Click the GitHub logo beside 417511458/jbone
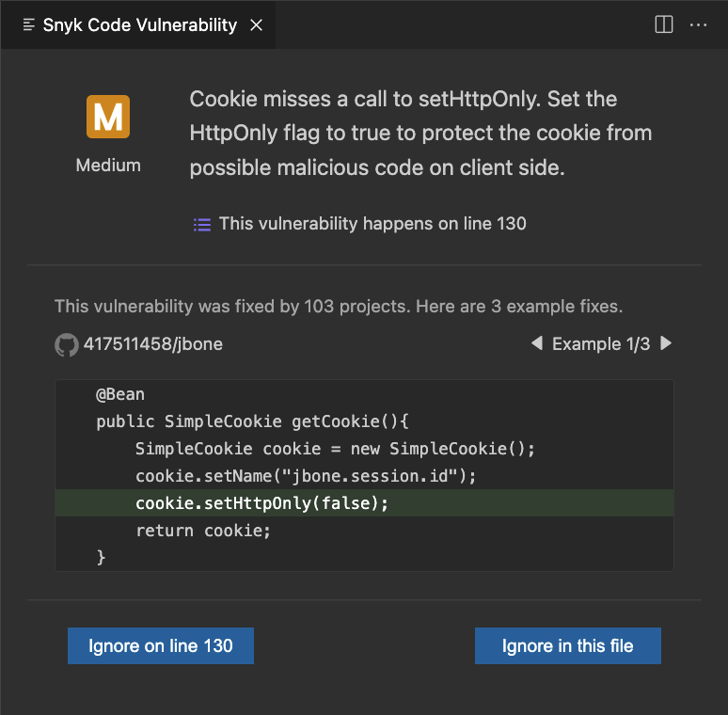728x715 pixels. pos(66,344)
